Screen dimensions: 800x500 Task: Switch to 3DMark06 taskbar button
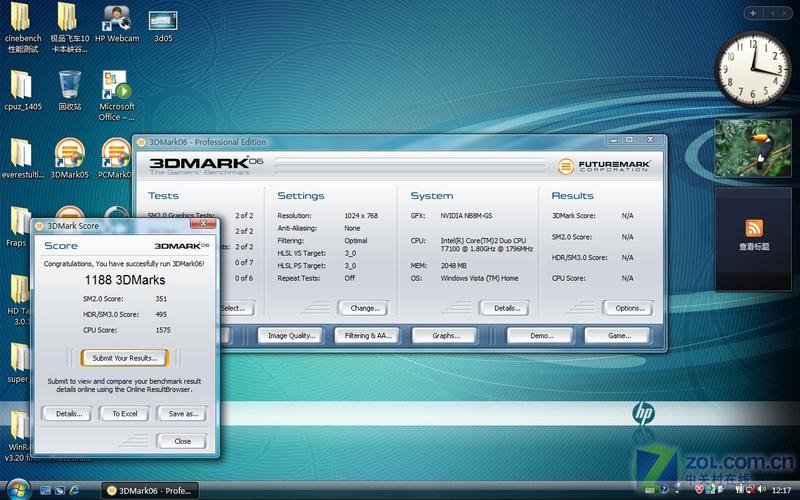pos(149,490)
